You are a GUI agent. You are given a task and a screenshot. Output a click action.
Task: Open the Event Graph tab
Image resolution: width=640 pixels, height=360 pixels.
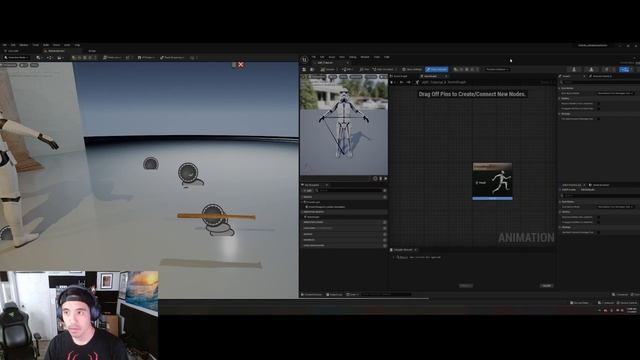pos(400,76)
